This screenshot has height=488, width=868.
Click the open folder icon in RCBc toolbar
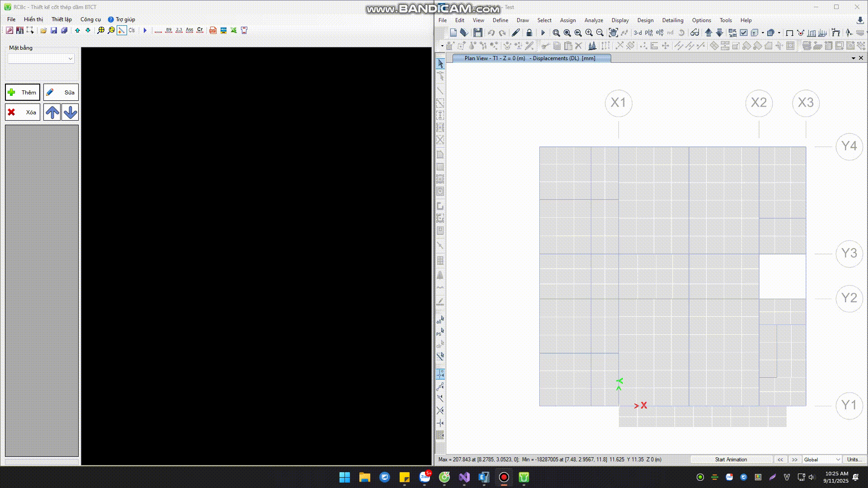click(x=43, y=30)
